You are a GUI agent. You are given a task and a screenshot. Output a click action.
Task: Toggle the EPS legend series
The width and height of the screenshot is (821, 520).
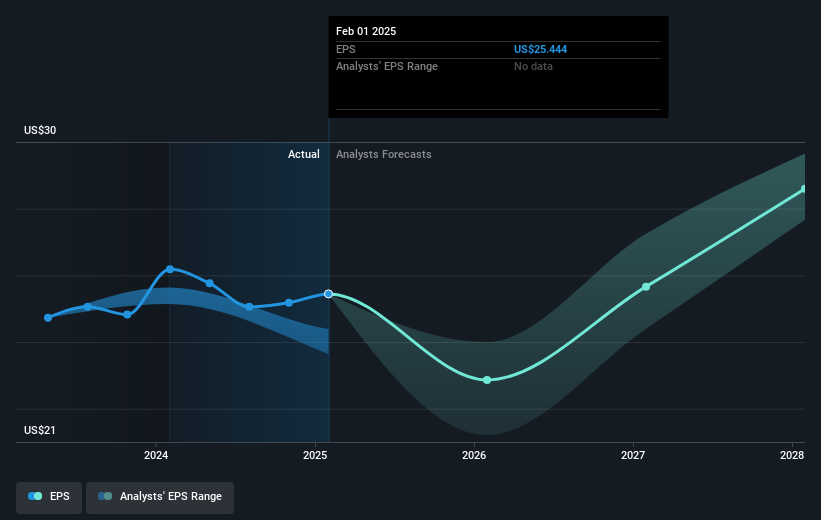pos(49,496)
